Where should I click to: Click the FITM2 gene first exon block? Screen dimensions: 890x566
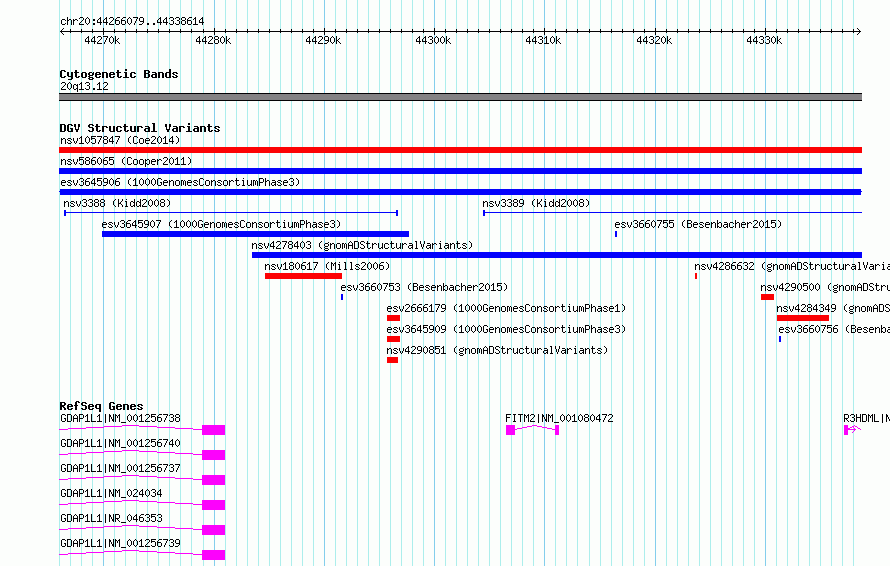(x=510, y=430)
